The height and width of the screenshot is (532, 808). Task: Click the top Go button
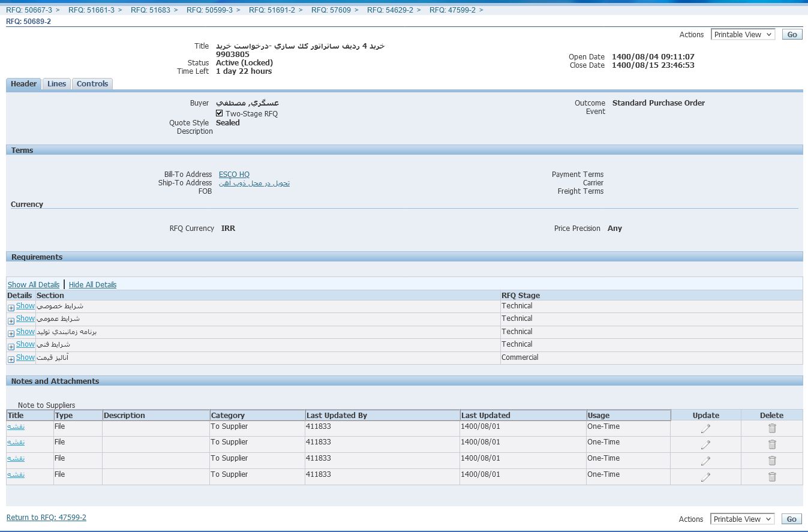click(x=792, y=35)
